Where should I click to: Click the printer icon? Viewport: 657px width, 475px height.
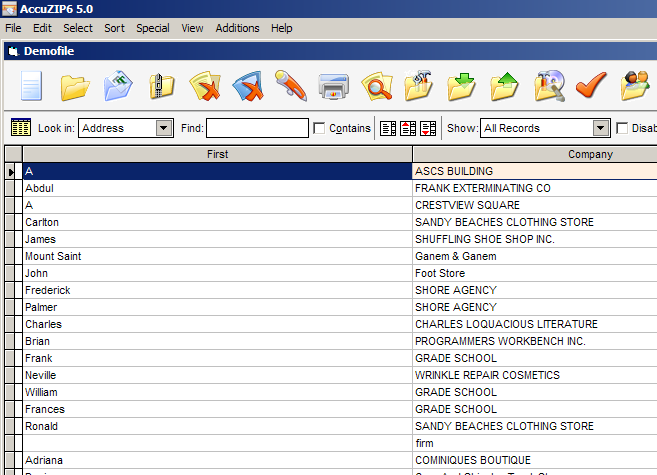point(334,86)
